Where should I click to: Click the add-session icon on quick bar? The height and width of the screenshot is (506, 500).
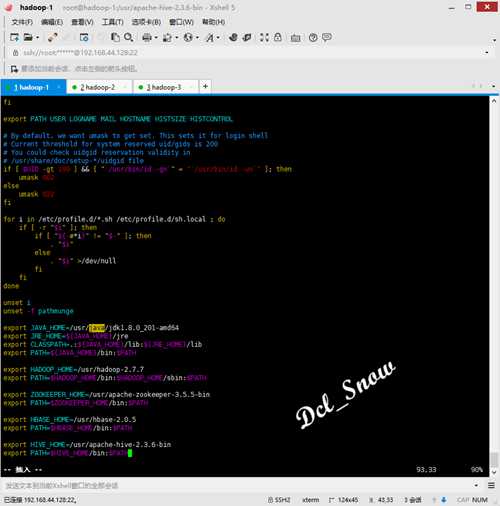coord(14,69)
